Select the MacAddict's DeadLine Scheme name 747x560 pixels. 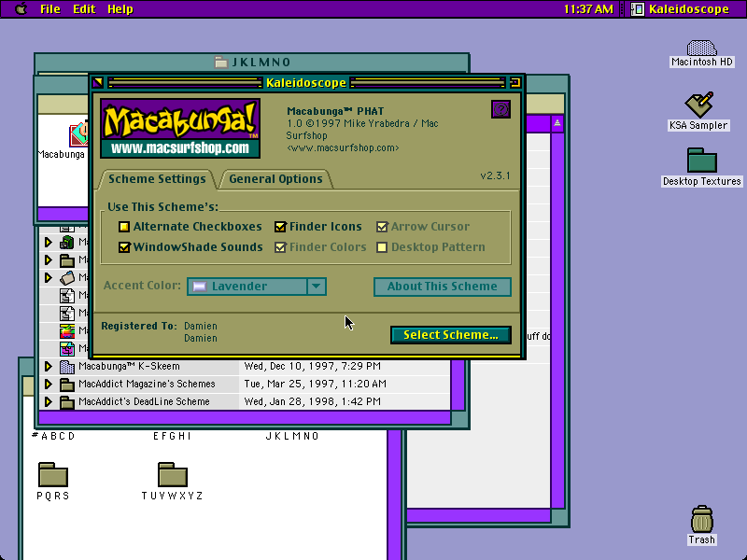(144, 401)
